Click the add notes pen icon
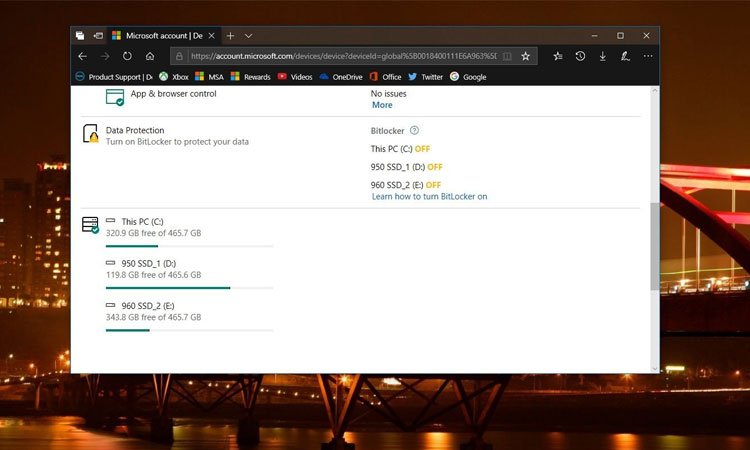The image size is (750, 450). pyautogui.click(x=625, y=56)
